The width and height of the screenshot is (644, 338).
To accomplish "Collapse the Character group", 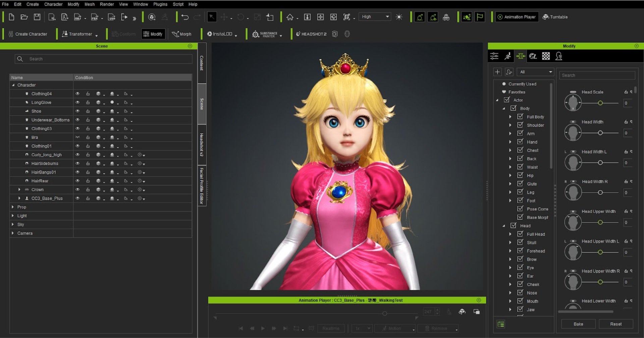I will [x=13, y=85].
